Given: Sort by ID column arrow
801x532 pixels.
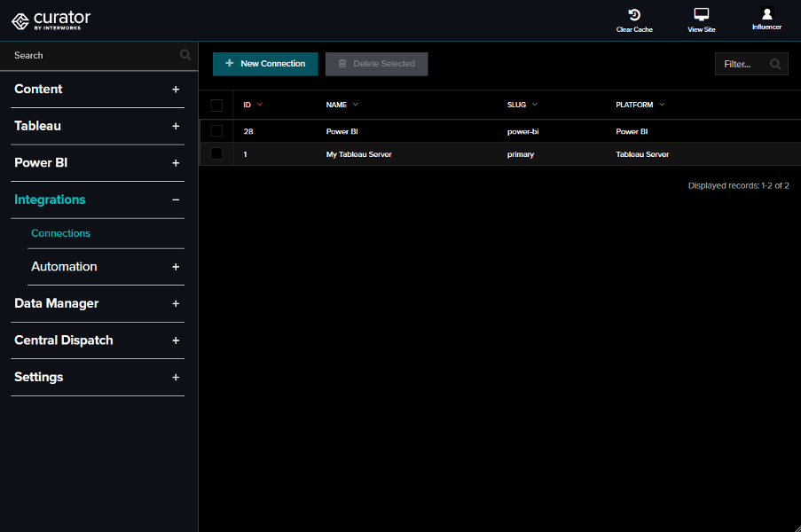Looking at the screenshot, I should 260,105.
